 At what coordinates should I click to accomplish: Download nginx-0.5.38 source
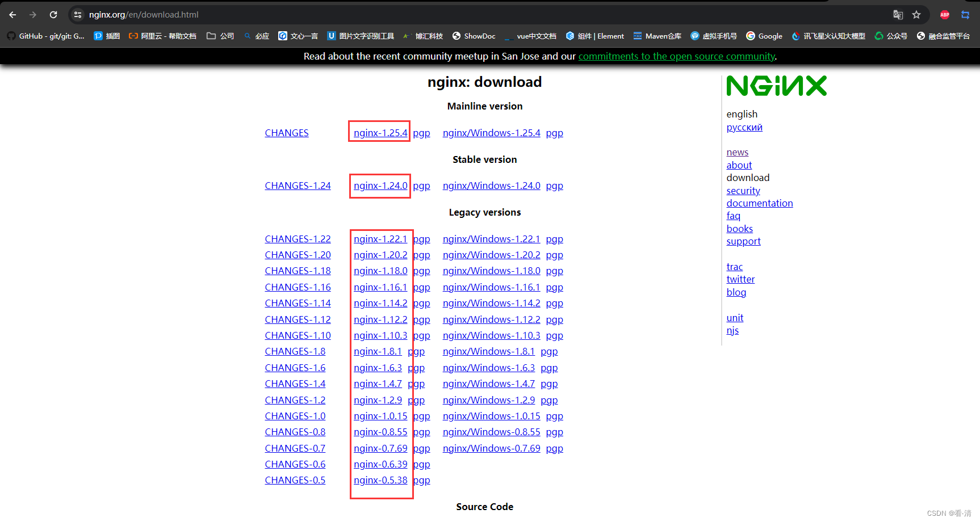[380, 480]
